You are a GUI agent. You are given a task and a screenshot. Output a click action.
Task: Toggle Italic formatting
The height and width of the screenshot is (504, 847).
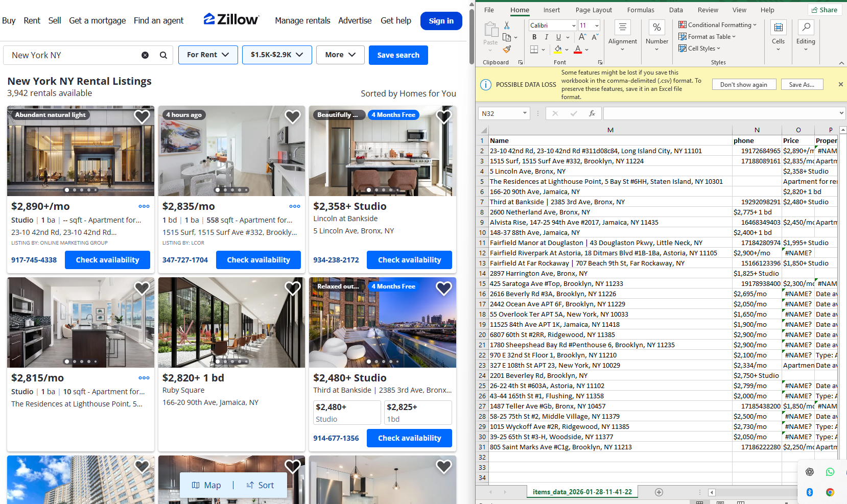[x=546, y=37]
